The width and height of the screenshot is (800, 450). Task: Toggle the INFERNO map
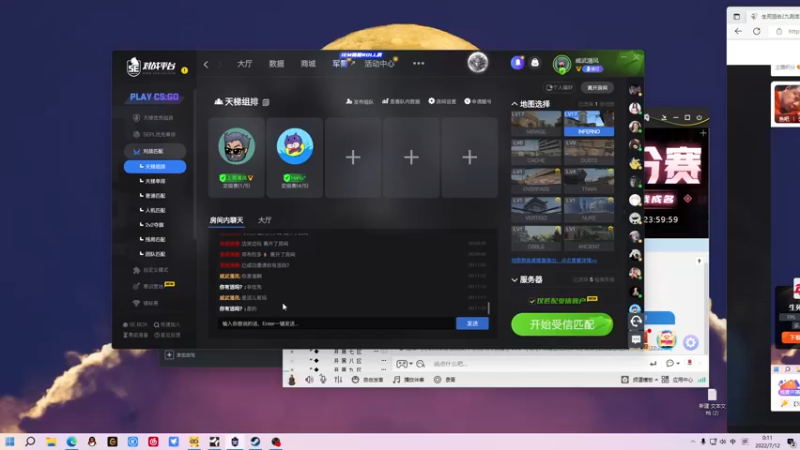coord(589,123)
